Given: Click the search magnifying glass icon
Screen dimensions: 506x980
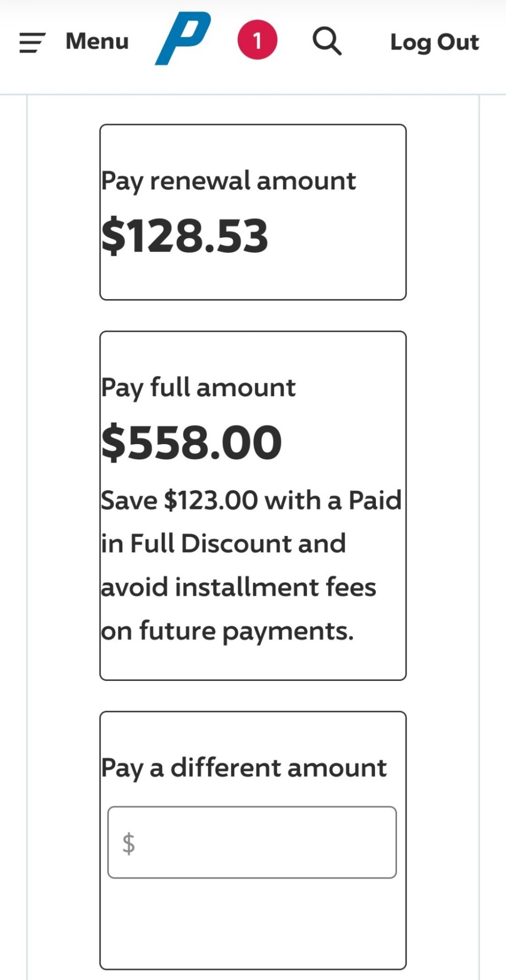Looking at the screenshot, I should pyautogui.click(x=327, y=41).
